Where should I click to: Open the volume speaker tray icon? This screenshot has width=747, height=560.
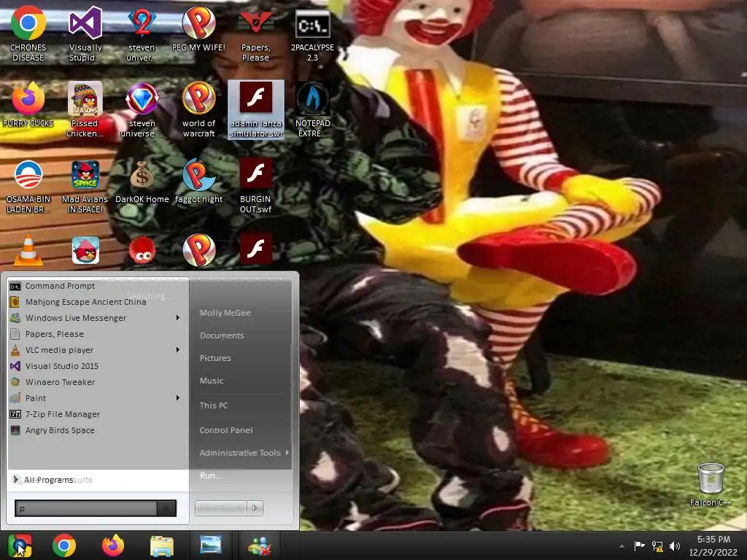pos(675,546)
